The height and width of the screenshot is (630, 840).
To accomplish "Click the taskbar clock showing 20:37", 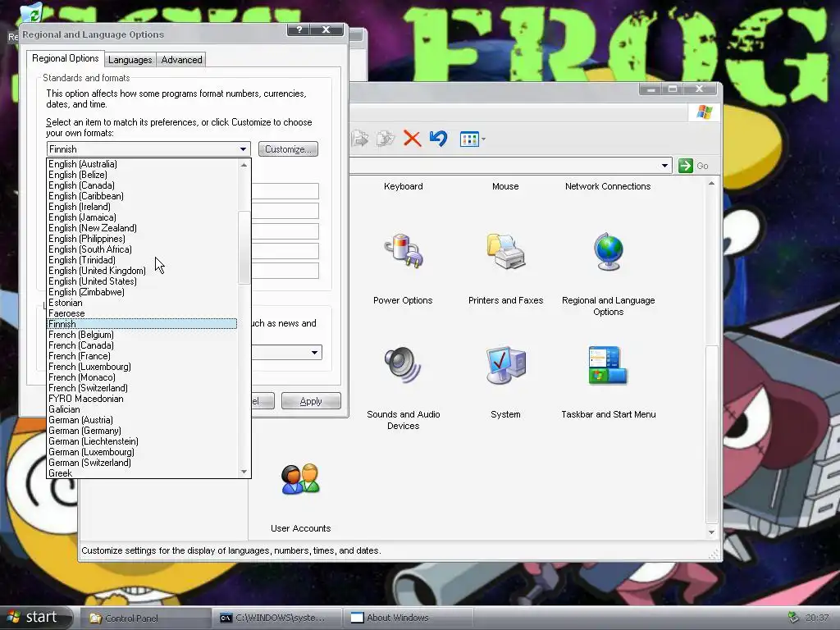I will pos(816,618).
